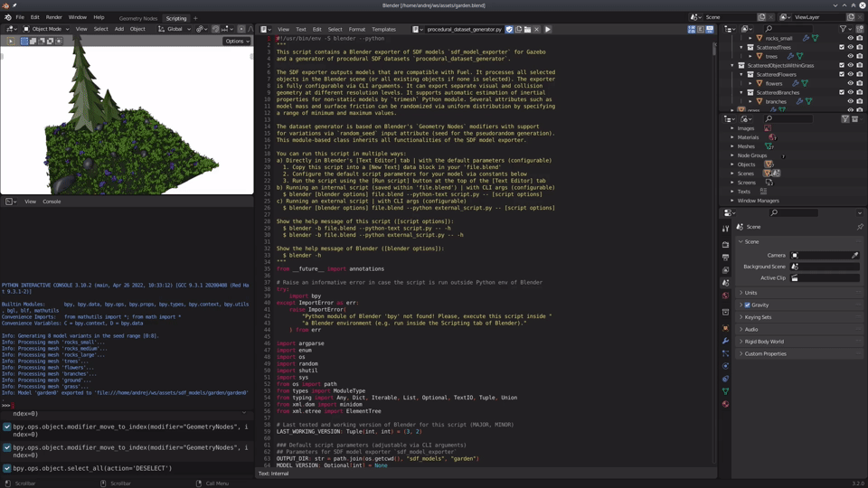The image size is (868, 488).
Task: Uncheck ScatteredBranches collection checkbox
Action: pyautogui.click(x=842, y=92)
